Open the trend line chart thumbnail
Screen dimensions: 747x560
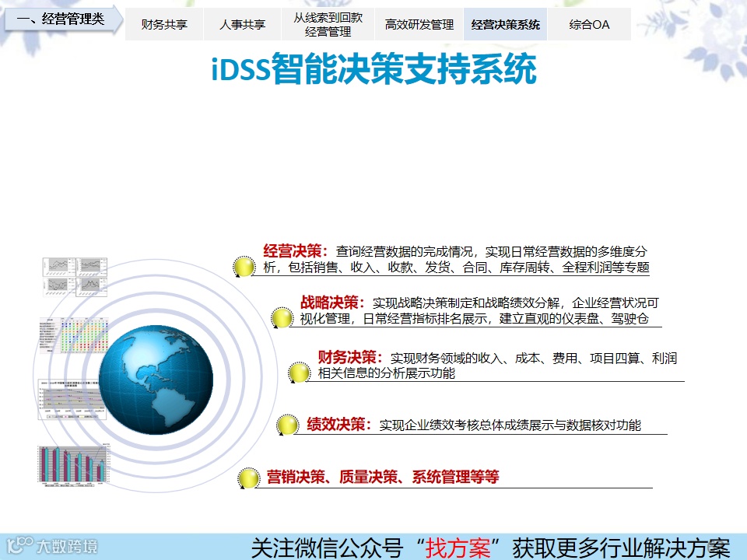point(72,400)
